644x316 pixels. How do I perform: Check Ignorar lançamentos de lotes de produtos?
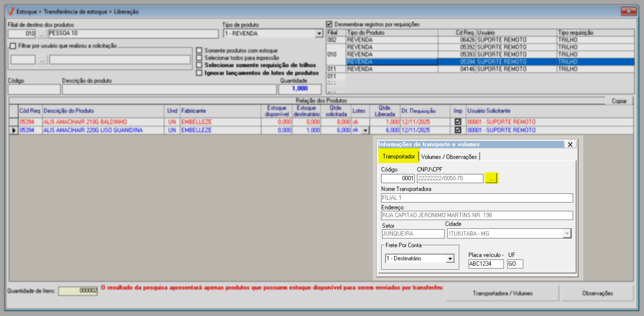coord(199,73)
